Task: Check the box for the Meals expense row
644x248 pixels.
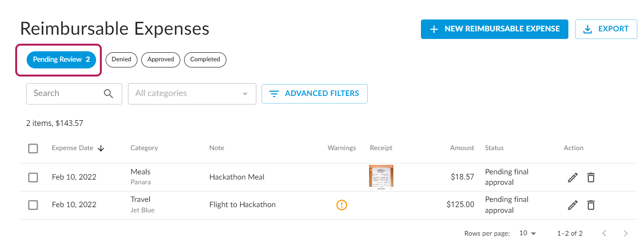Action: 33,177
